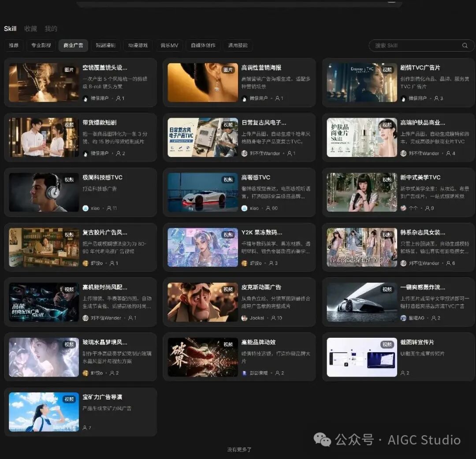Click the xiao avatar on 高奢感TVC card
This screenshot has height=459, width=476.
pyautogui.click(x=244, y=208)
